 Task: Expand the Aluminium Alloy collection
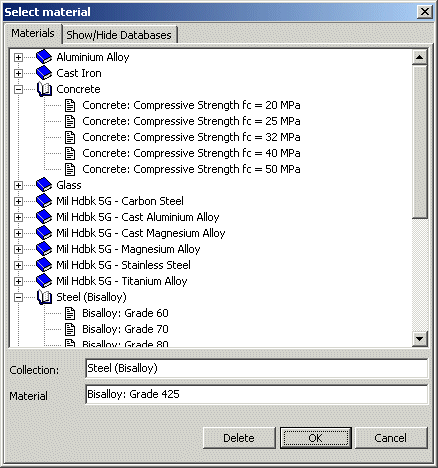pos(19,57)
